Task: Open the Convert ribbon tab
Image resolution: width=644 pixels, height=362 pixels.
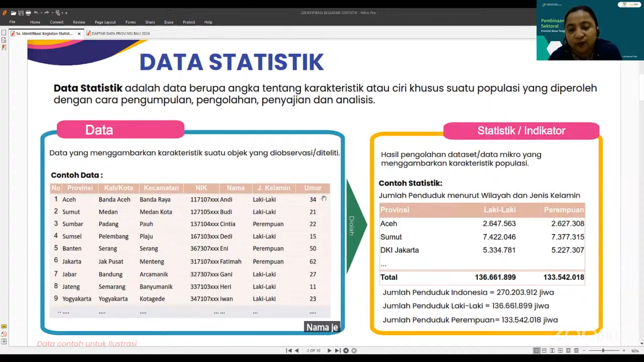Action: pyautogui.click(x=56, y=22)
